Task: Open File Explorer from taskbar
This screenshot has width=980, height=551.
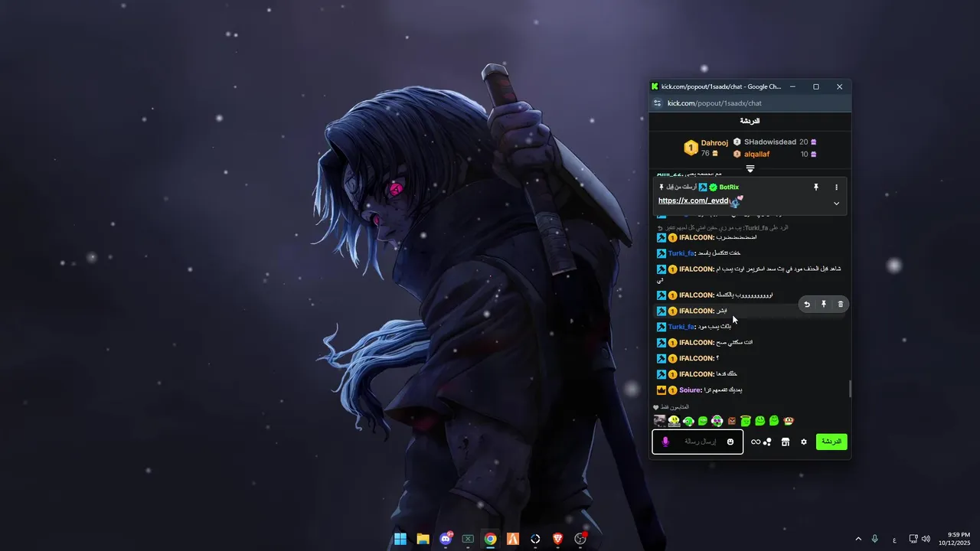Action: (423, 539)
